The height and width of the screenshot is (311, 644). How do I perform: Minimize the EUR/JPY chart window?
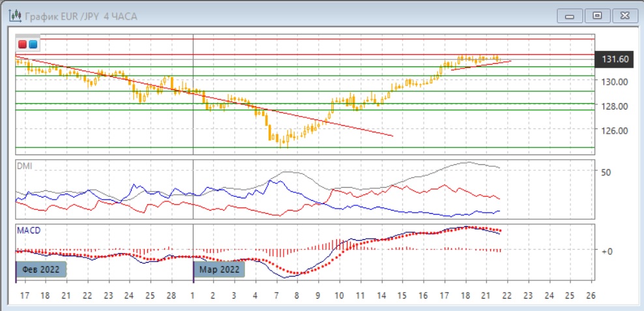pyautogui.click(x=570, y=15)
